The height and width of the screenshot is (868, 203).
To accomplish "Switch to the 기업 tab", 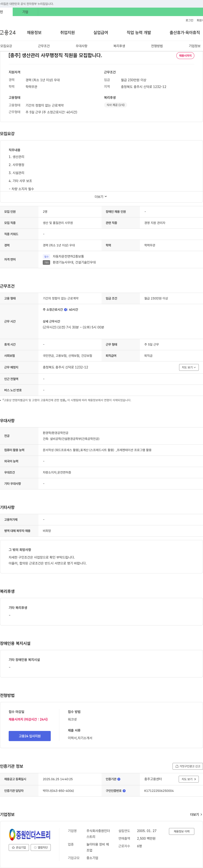I will click(x=25, y=12).
